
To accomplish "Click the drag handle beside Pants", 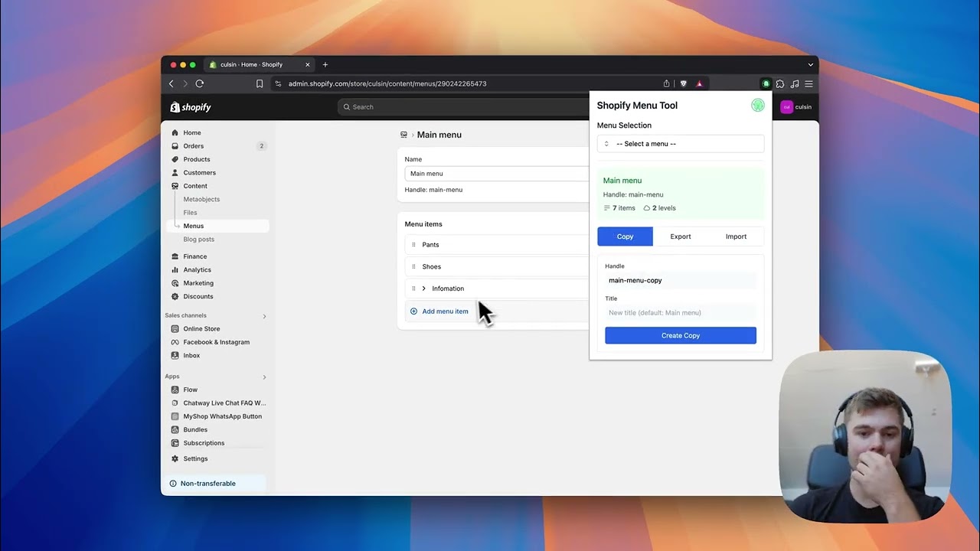I will click(413, 245).
